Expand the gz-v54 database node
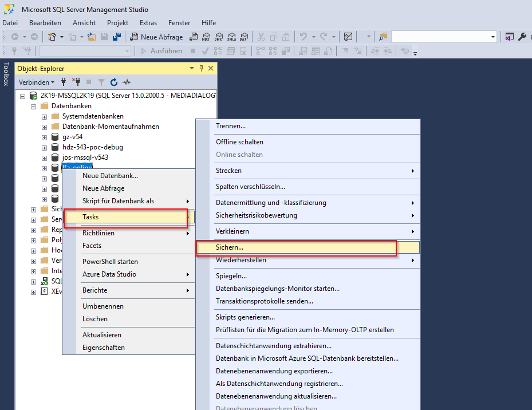532x410 pixels. click(x=44, y=137)
